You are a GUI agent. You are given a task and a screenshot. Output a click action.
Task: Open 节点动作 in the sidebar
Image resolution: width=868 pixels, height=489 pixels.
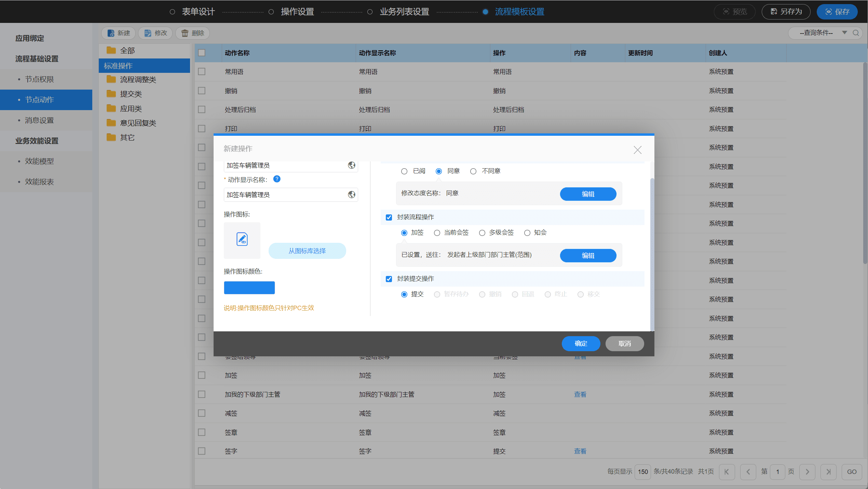pyautogui.click(x=46, y=100)
